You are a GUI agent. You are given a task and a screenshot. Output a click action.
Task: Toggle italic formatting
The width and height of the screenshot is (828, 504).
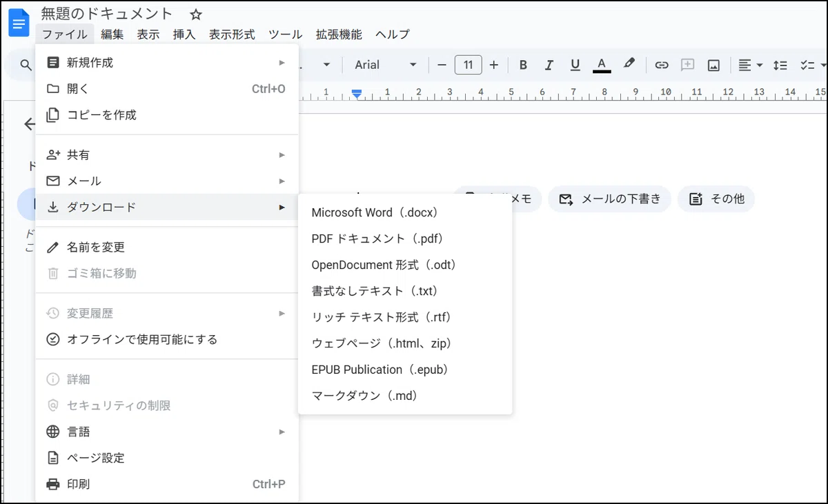click(x=549, y=65)
